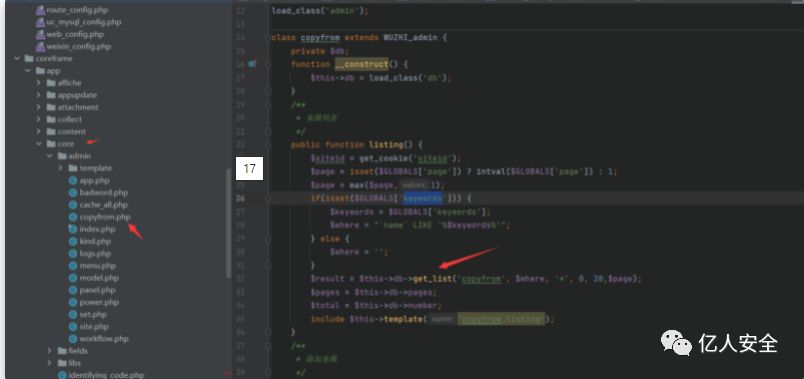804x379 pixels.
Task: Toggle code folding at class copyfrom line
Action: [268, 37]
